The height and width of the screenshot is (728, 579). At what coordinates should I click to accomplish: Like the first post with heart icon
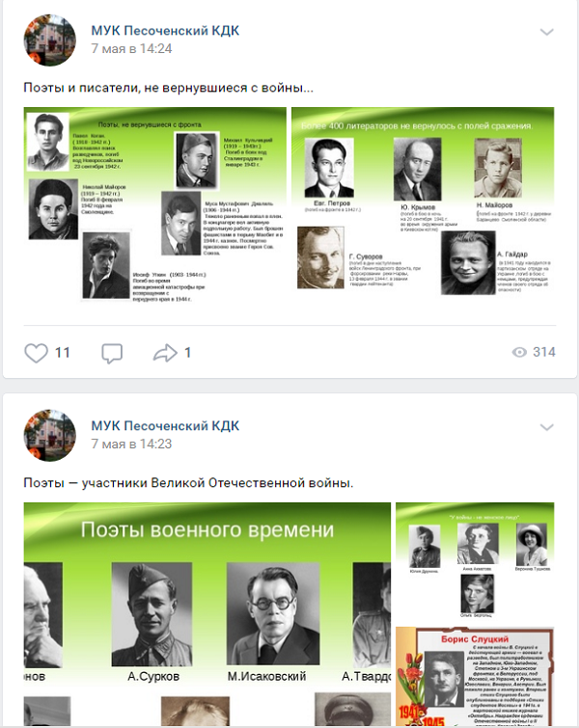pos(37,353)
